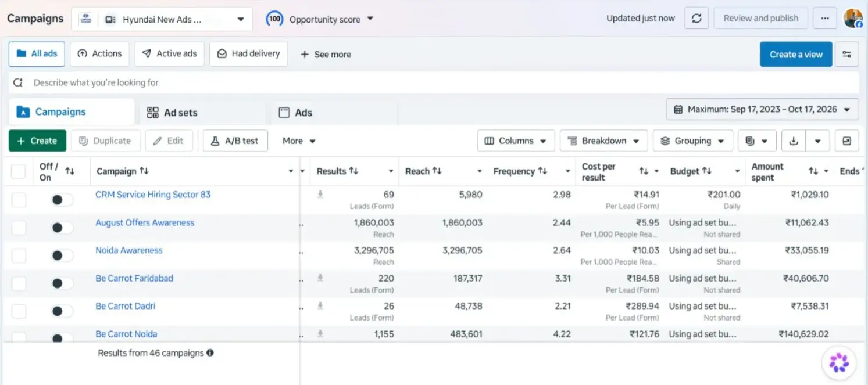
Task: Click the green Create button
Action: click(37, 141)
